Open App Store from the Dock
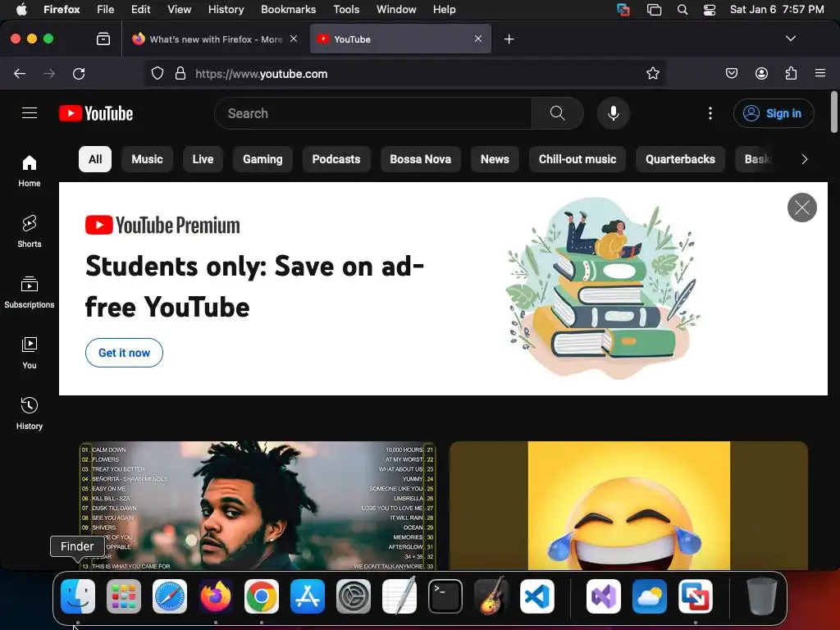Image resolution: width=840 pixels, height=630 pixels. coord(308,596)
